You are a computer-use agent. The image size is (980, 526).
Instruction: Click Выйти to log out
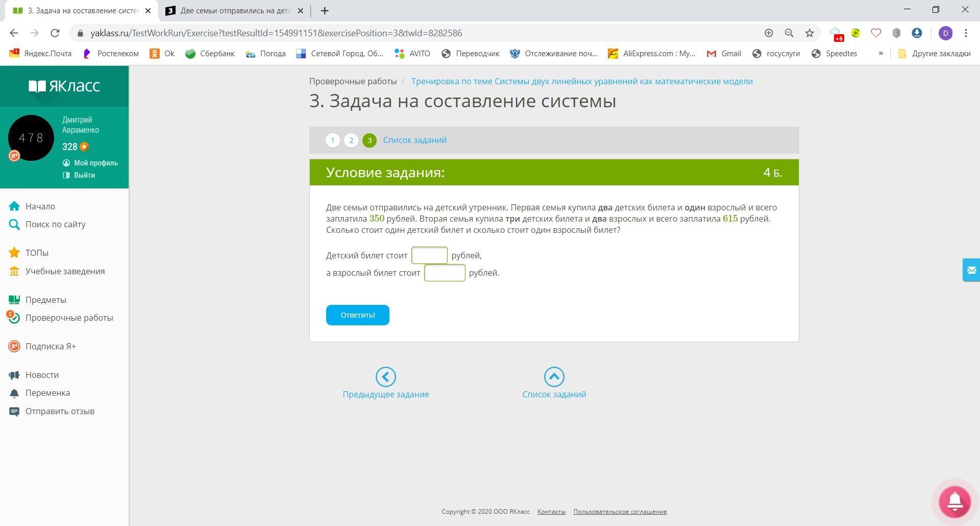(79, 175)
